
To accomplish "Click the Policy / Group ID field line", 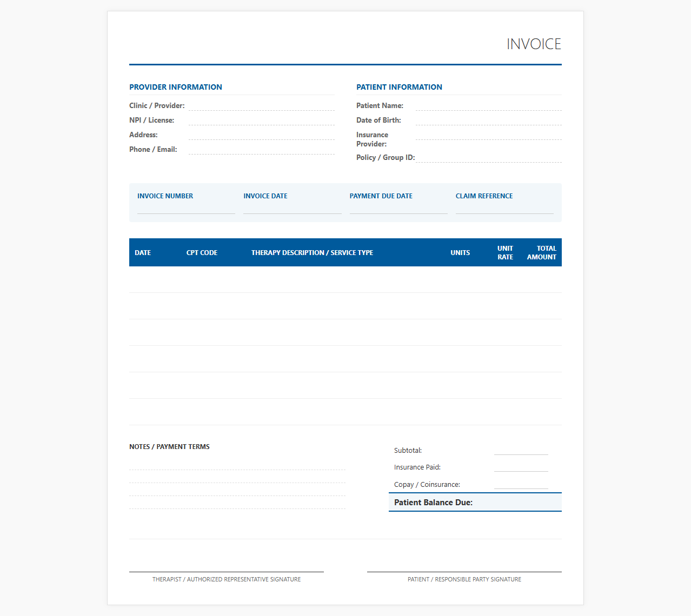I will (x=489, y=157).
